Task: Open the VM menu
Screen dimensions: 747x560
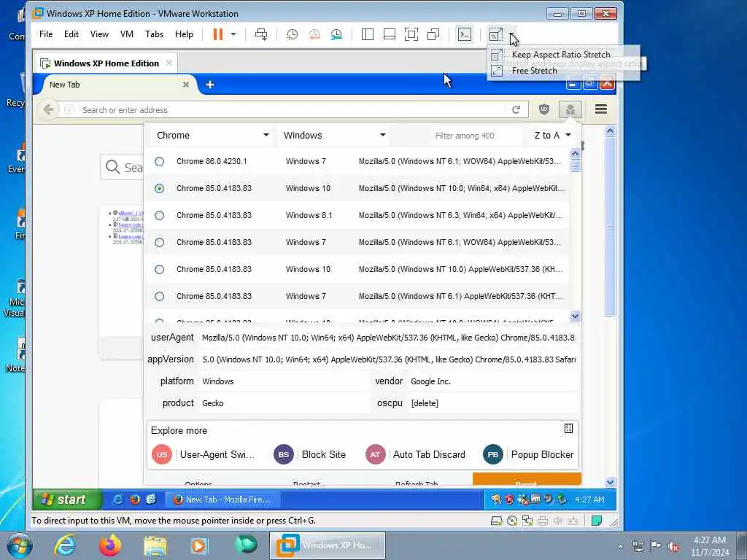Action: click(127, 34)
